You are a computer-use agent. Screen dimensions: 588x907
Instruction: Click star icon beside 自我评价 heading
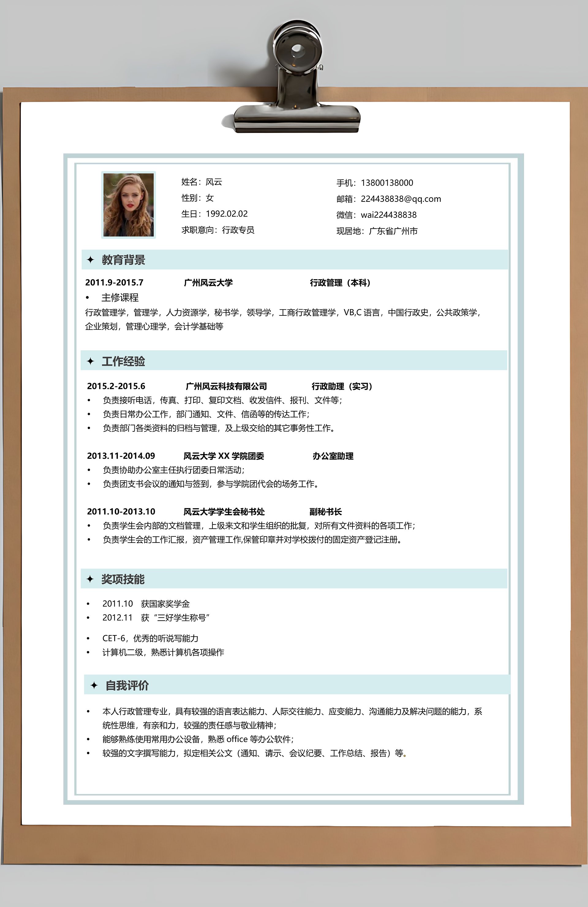point(94,685)
